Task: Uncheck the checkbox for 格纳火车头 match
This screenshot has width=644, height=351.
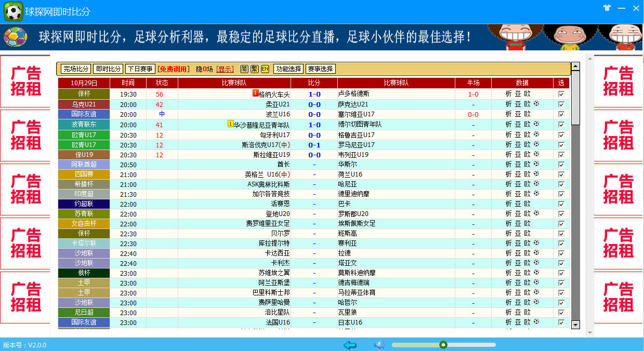Action: point(561,95)
